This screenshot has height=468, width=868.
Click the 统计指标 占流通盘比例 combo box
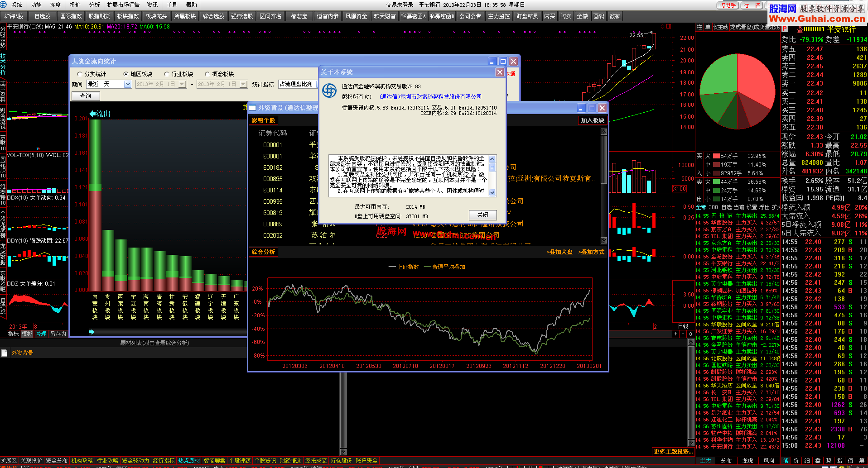[x=298, y=84]
